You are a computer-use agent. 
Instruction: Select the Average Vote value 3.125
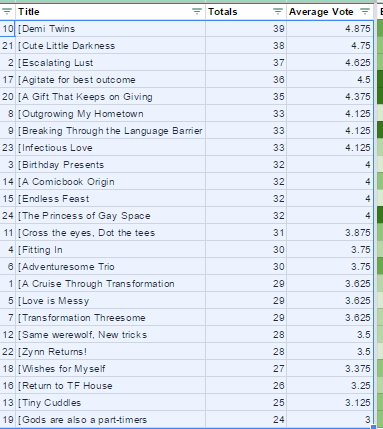tap(330, 403)
